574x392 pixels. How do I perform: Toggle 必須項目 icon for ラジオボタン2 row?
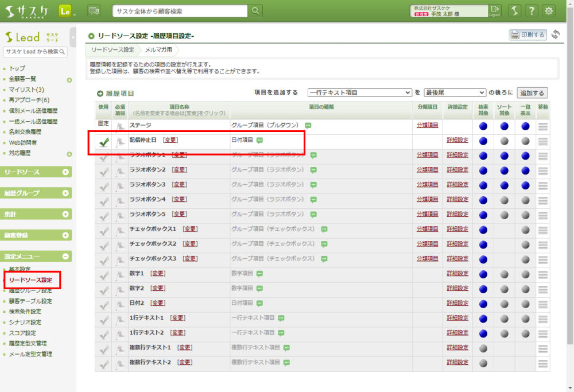click(120, 170)
